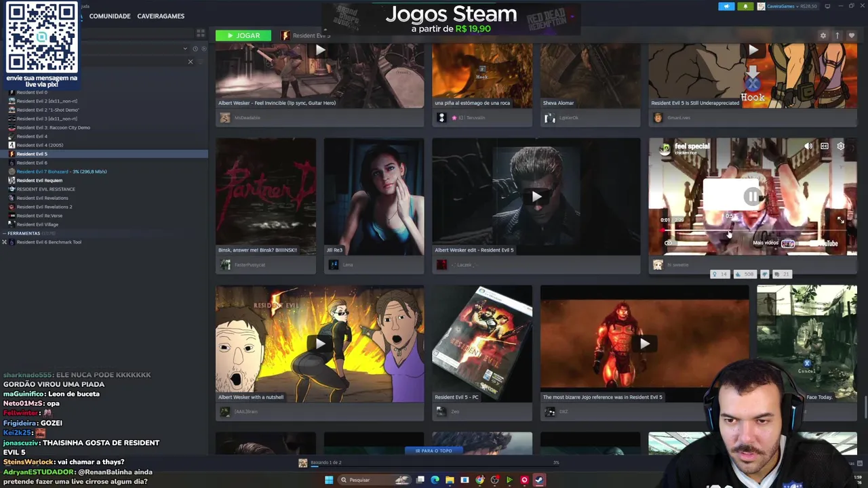Open CaveiraGames account balance dropdown
Viewport: 868px width, 488px height.
(787, 6)
